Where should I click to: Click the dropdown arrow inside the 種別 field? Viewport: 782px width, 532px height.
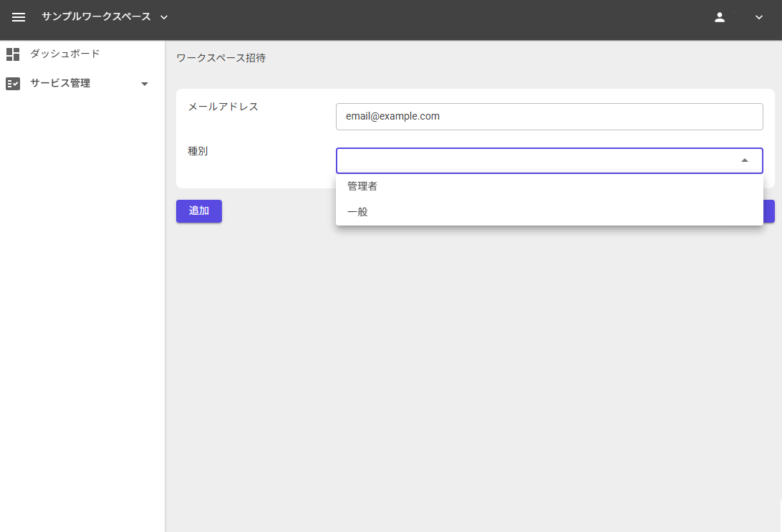point(744,160)
